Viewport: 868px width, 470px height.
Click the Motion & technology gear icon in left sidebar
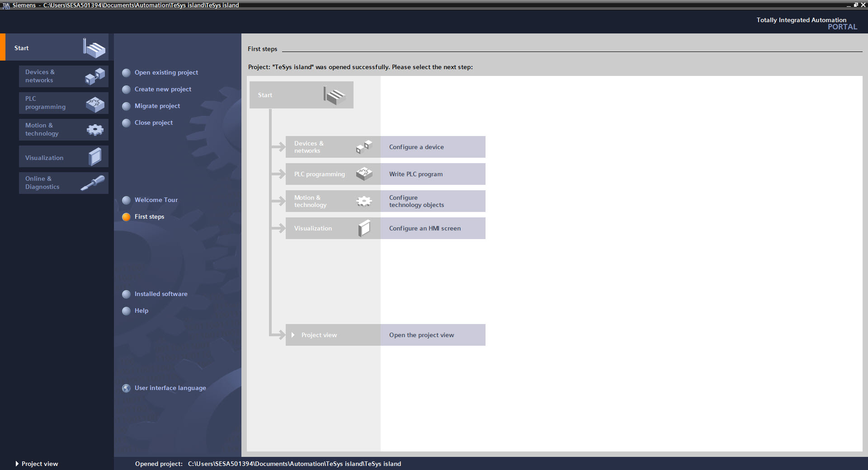tap(95, 130)
